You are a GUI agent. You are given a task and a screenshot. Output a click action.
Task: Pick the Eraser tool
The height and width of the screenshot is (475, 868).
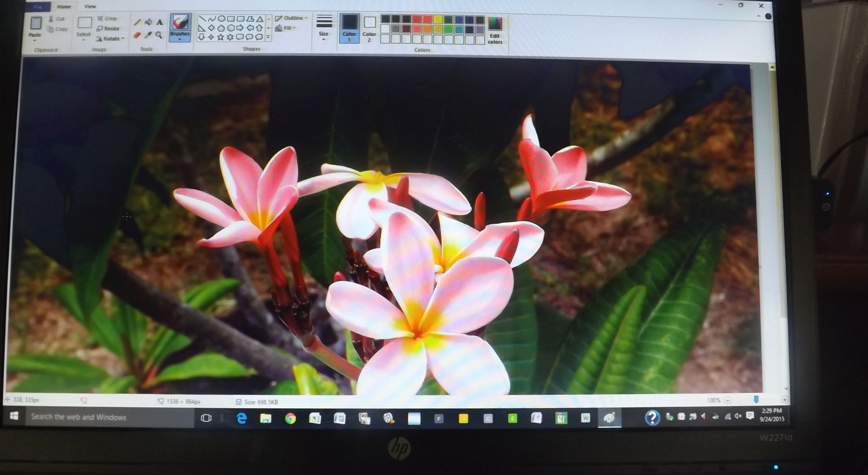(x=136, y=35)
